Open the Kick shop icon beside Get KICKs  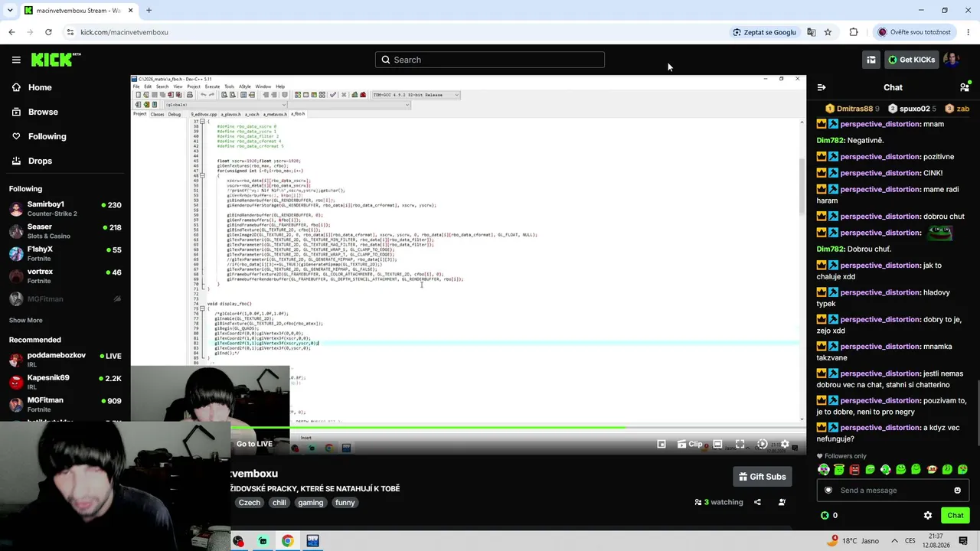pos(871,60)
